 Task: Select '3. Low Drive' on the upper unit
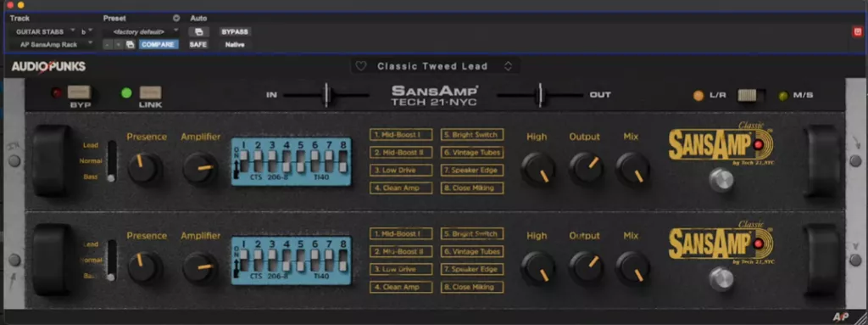coord(401,171)
